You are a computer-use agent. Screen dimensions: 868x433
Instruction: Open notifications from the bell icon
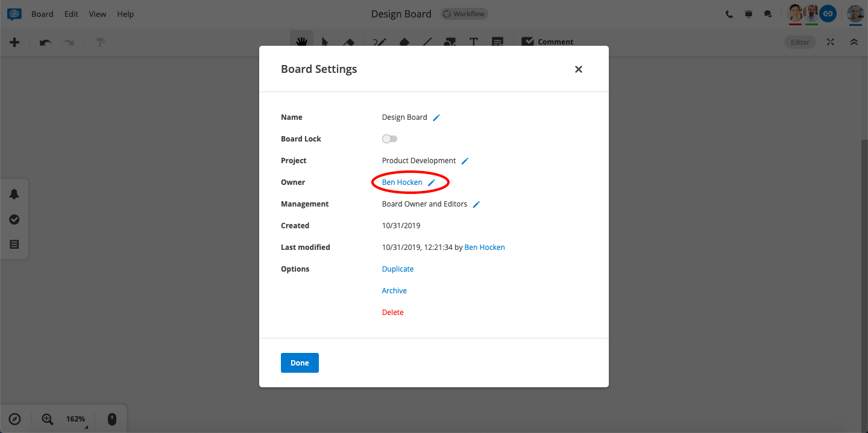pyautogui.click(x=14, y=194)
